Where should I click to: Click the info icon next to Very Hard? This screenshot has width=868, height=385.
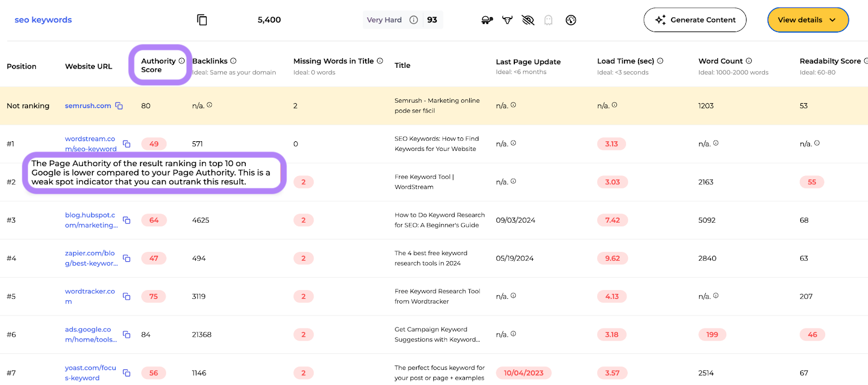(x=413, y=20)
